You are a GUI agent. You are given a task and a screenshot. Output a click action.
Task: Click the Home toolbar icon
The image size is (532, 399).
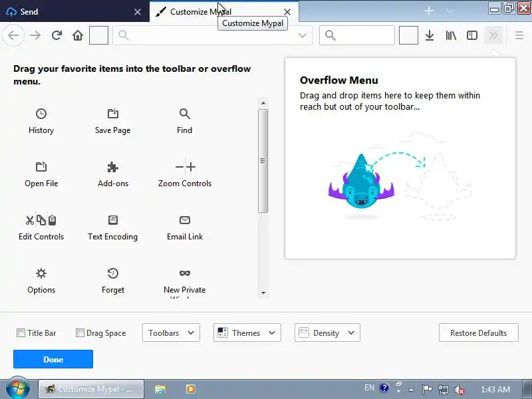(x=78, y=35)
